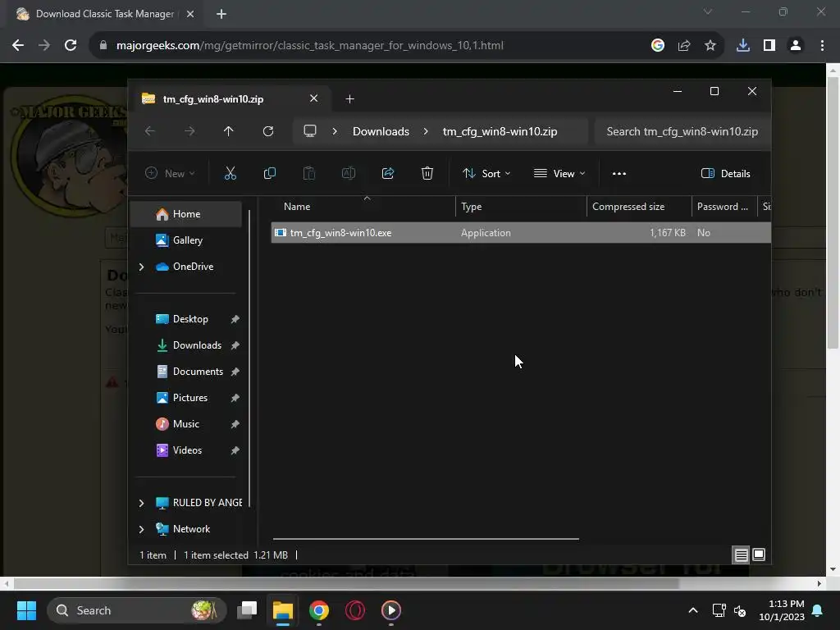
Task: Open the View dropdown menu
Action: click(x=559, y=173)
